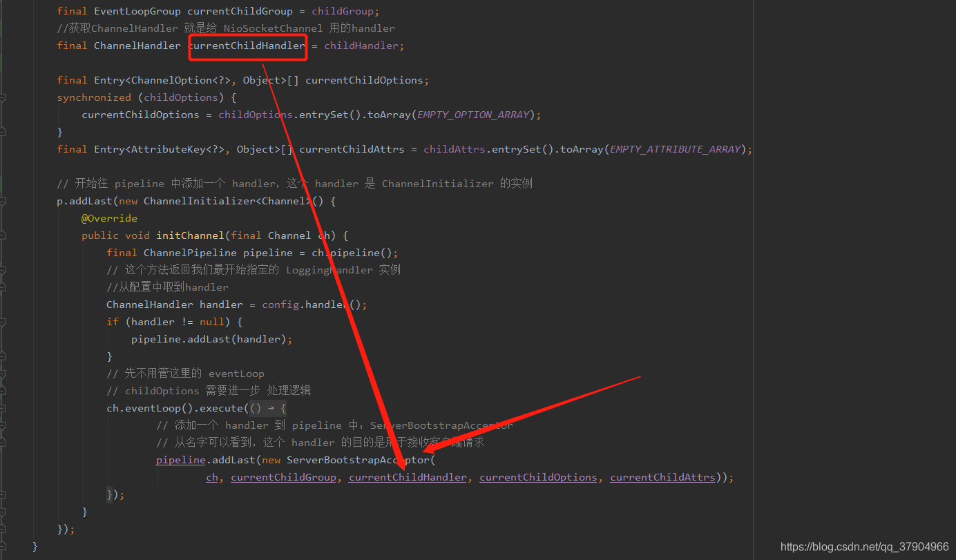Click underlined 'currentChildHandler' argument

pos(408,477)
